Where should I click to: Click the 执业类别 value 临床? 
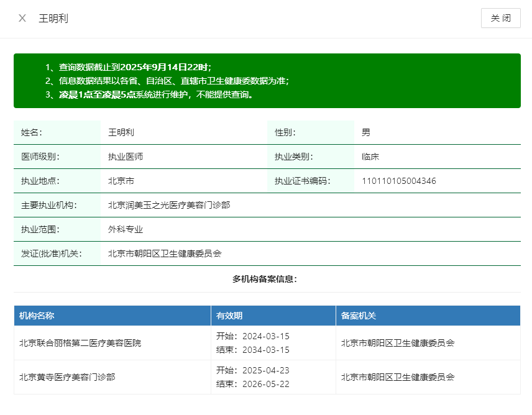pos(370,157)
